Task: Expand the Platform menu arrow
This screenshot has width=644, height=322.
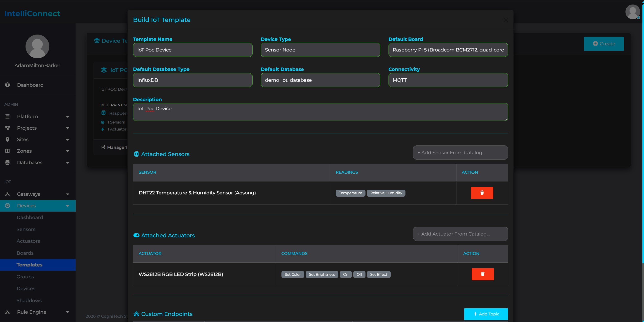Action: 68,117
